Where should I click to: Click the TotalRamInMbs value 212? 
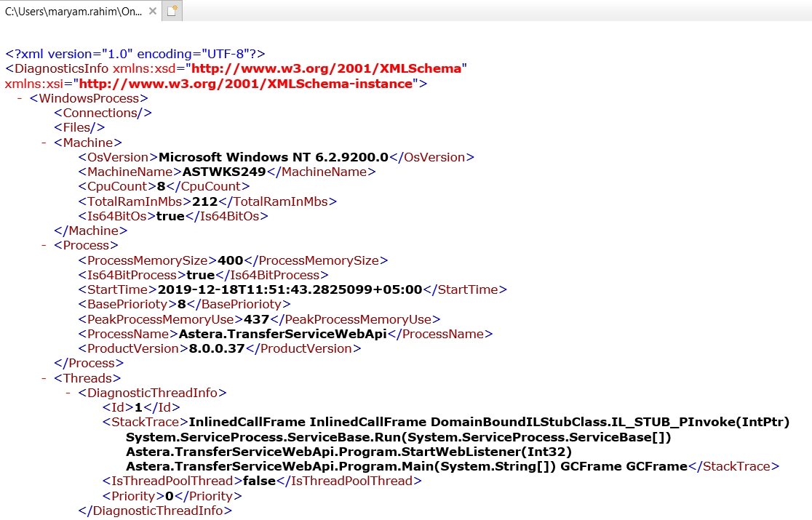(x=205, y=201)
